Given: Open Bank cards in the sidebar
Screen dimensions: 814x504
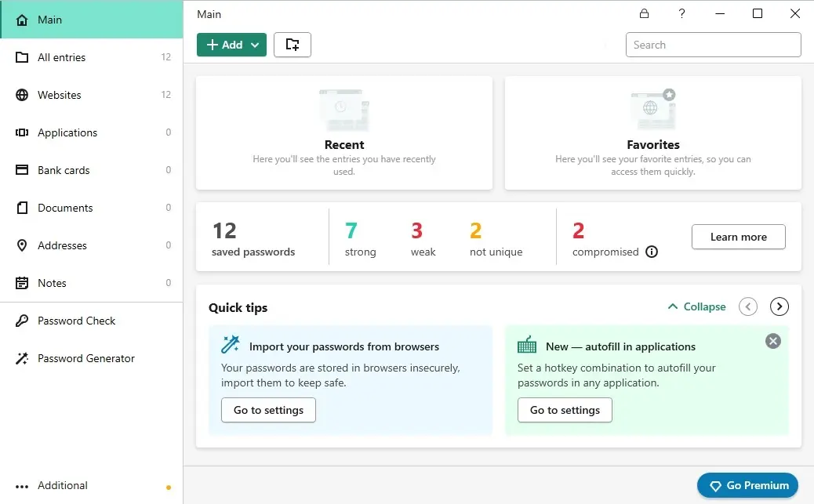Looking at the screenshot, I should pos(92,170).
